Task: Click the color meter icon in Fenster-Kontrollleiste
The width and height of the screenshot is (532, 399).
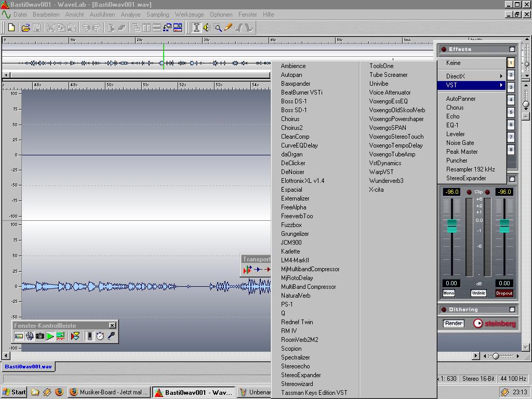Action: pyautogui.click(x=19, y=336)
